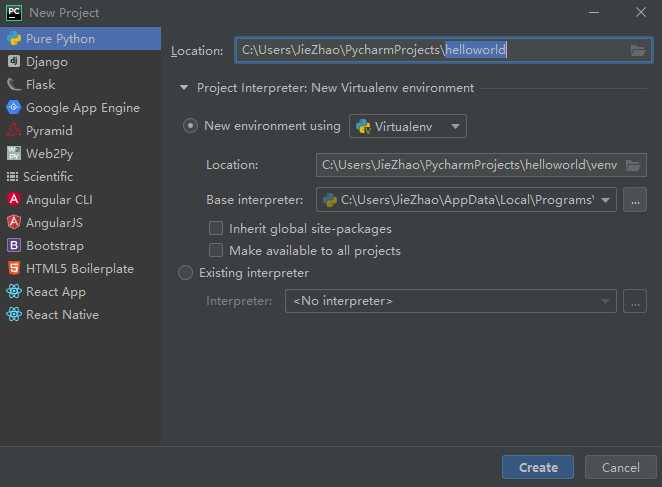Image resolution: width=662 pixels, height=487 pixels.
Task: Browse folder for virtualenv location
Action: click(632, 165)
